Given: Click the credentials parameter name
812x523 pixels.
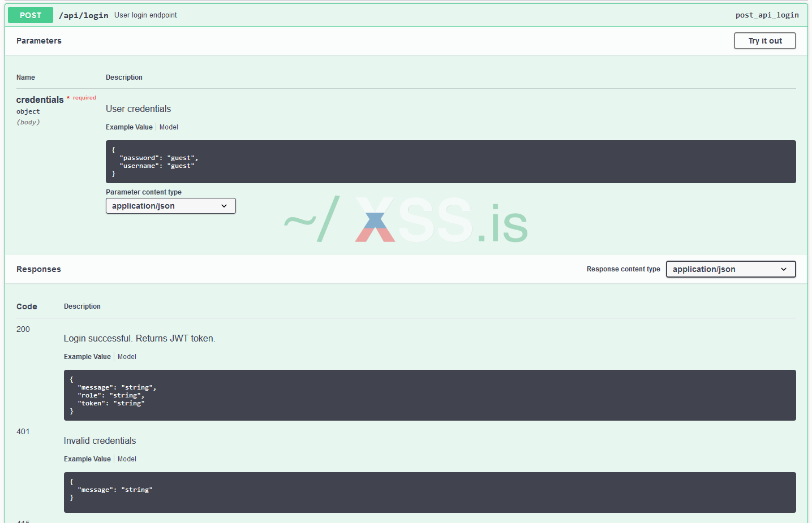Looking at the screenshot, I should click(40, 100).
